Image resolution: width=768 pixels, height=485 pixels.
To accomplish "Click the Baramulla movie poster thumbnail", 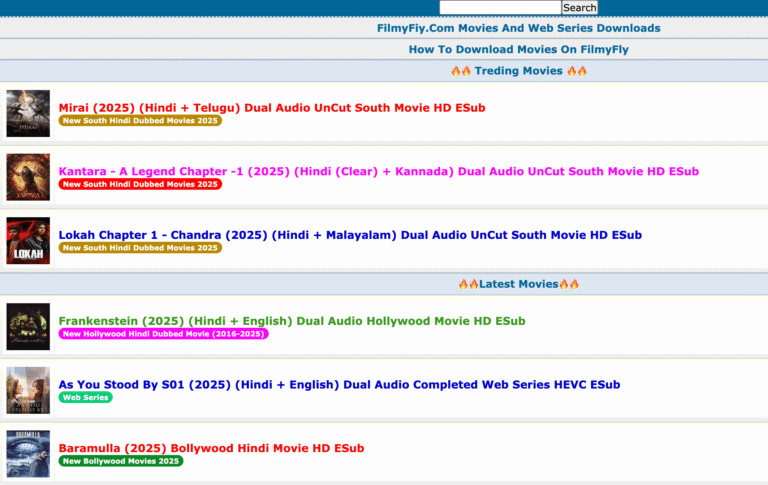I will (x=28, y=454).
